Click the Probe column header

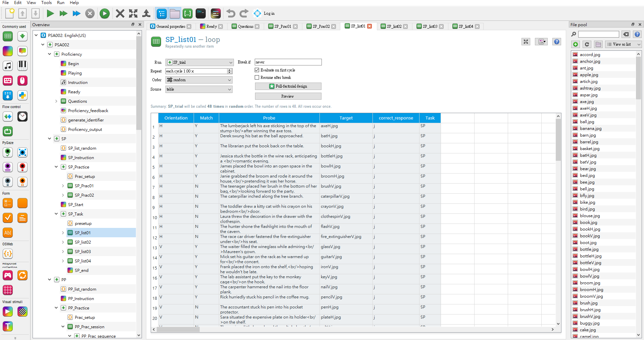point(269,118)
